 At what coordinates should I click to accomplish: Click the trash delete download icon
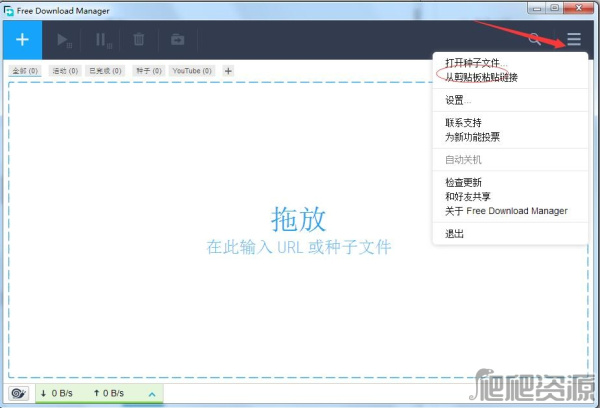[139, 39]
